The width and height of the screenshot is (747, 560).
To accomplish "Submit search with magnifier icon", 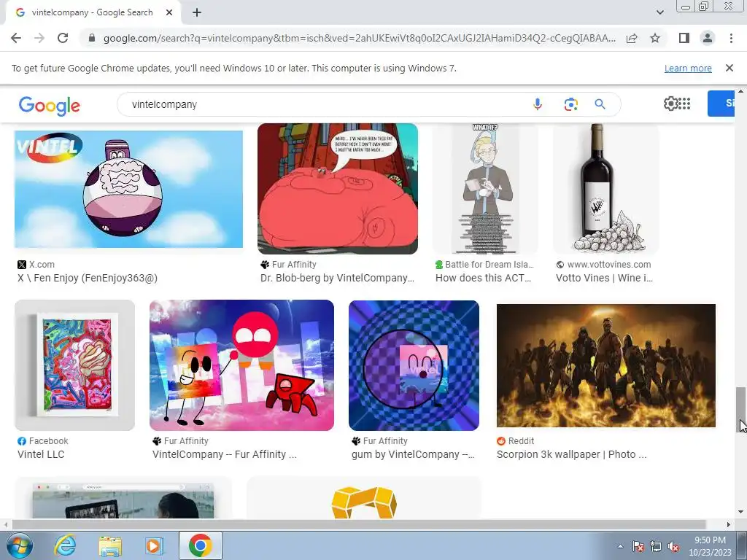I will pos(600,104).
